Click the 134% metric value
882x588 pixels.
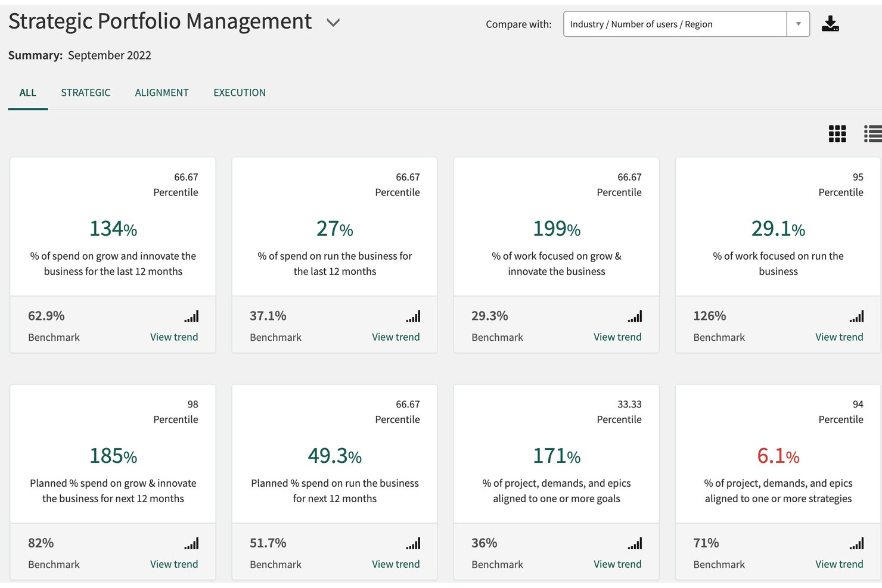(113, 229)
